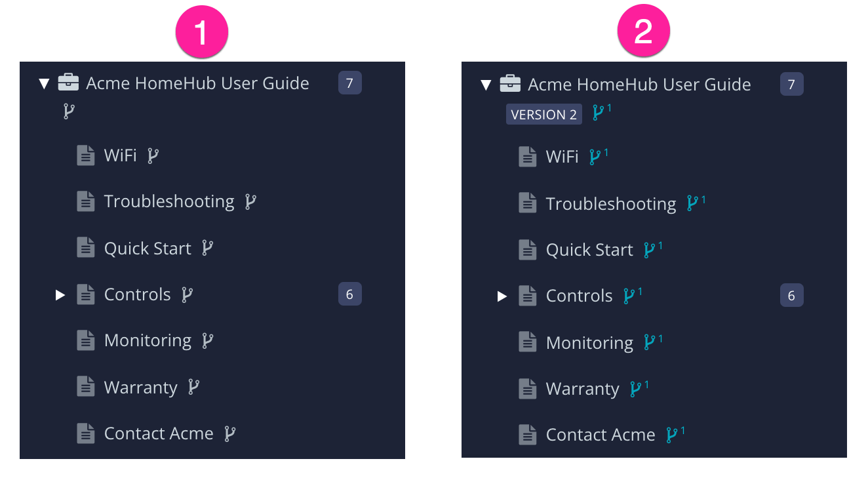Viewport: 868px width, 480px height.
Task: Click the VERSION 2 label in panel 2
Action: 543,114
